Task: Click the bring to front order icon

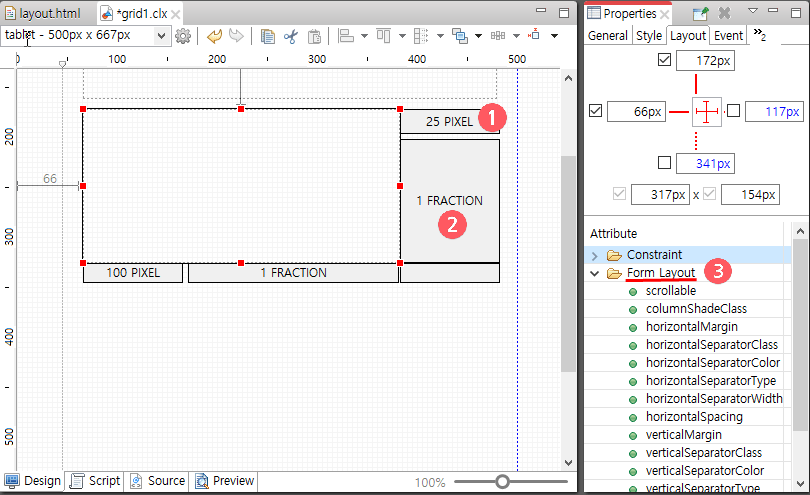Action: pyautogui.click(x=459, y=36)
